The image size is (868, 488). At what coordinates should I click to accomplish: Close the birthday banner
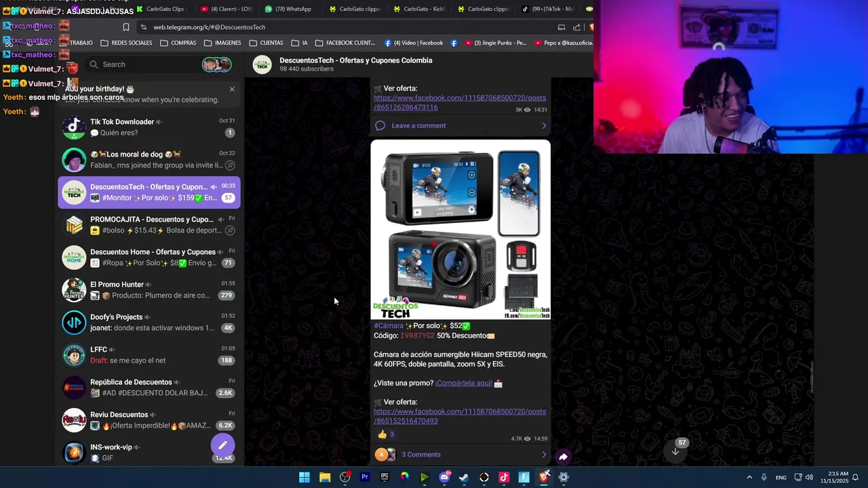tap(232, 89)
